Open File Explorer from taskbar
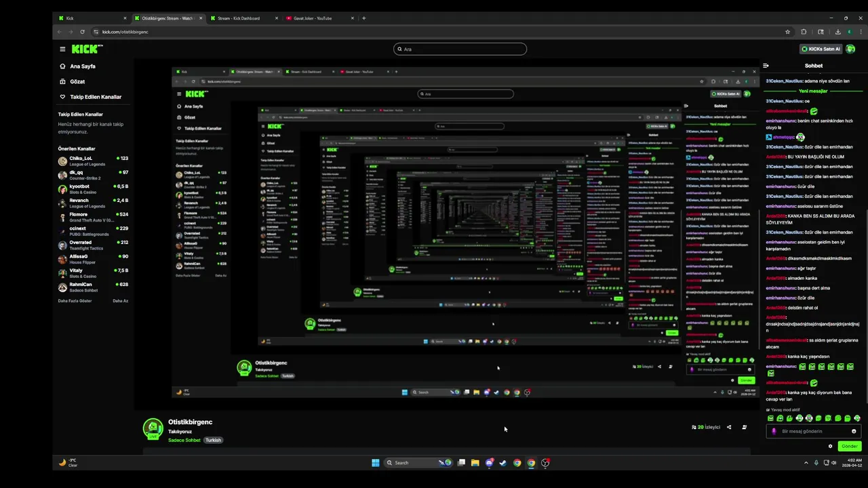Image resolution: width=868 pixels, height=488 pixels. point(475,463)
